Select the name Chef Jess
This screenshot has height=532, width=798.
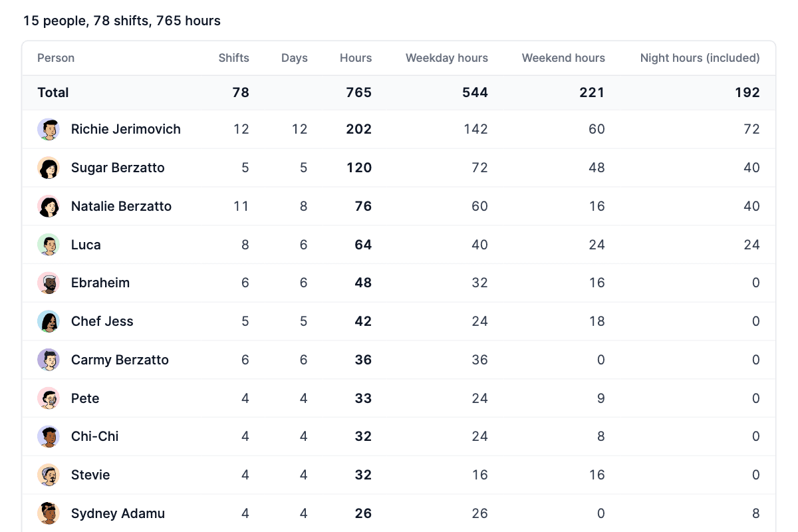(102, 321)
